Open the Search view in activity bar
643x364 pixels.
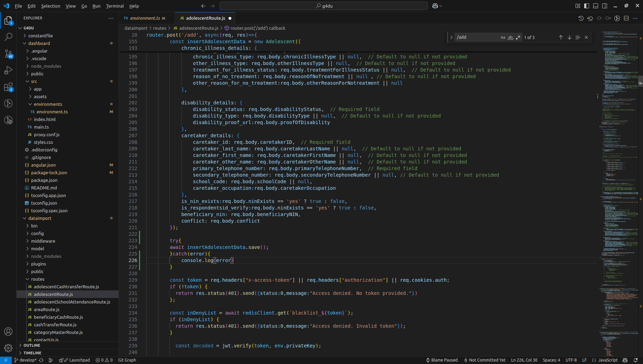tap(8, 37)
